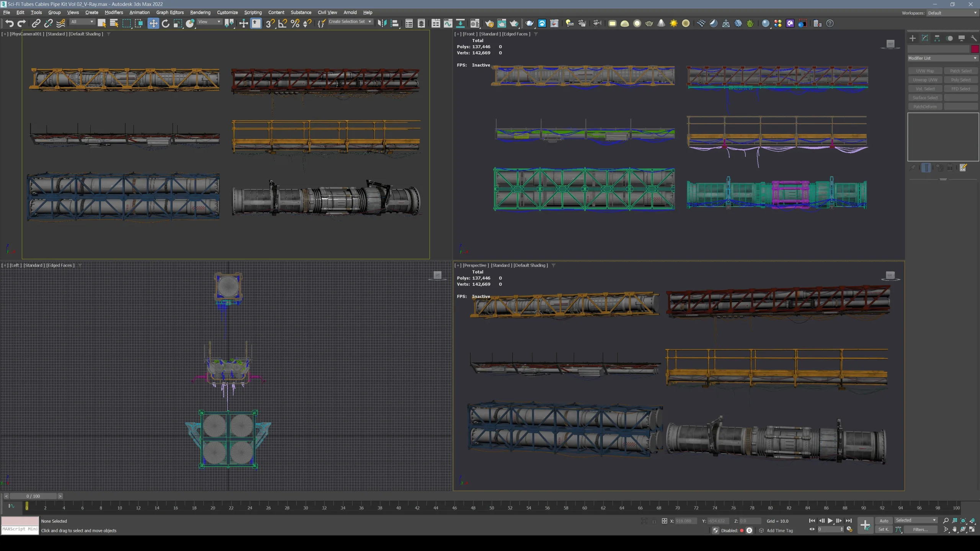This screenshot has width=980, height=551.
Task: Open the Render Setup dialog
Action: pos(490,23)
